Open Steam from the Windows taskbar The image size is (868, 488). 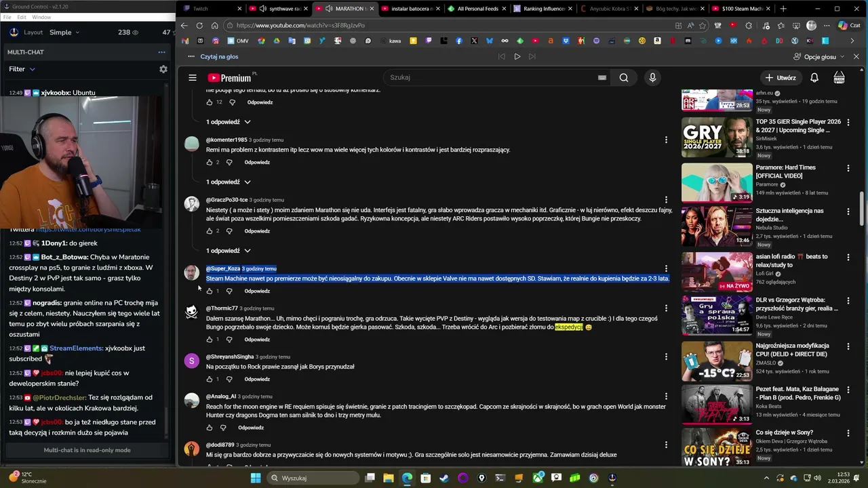[443, 478]
